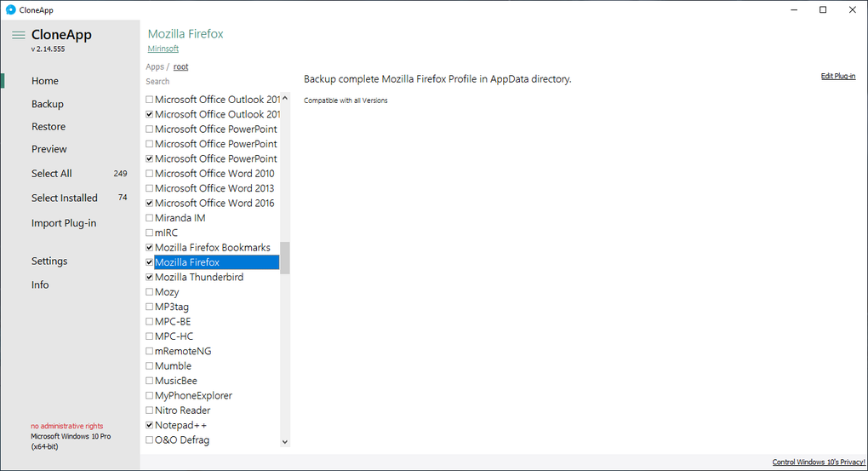Screen dimensions: 868x471
Task: Open Import Plug-in option
Action: click(64, 223)
